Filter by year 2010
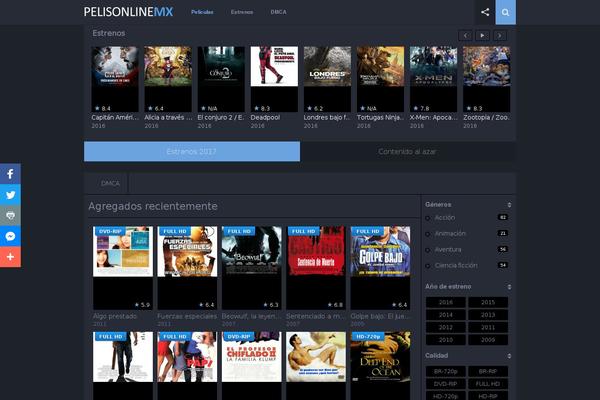The image size is (600, 400). pos(445,340)
